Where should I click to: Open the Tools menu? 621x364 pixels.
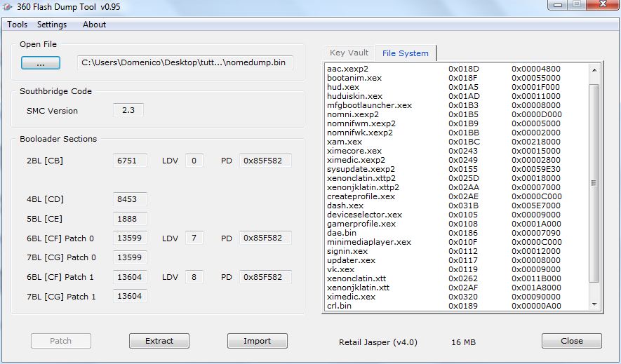click(x=18, y=25)
